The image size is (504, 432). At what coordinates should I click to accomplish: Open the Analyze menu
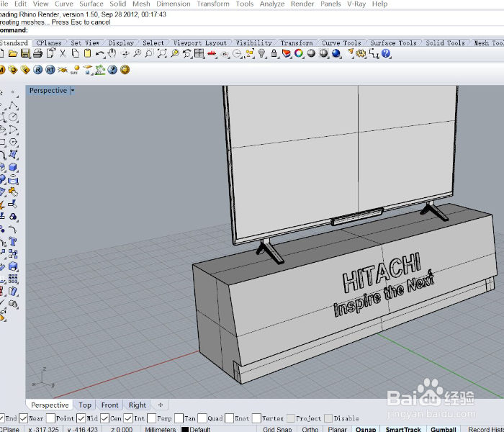pos(272,4)
